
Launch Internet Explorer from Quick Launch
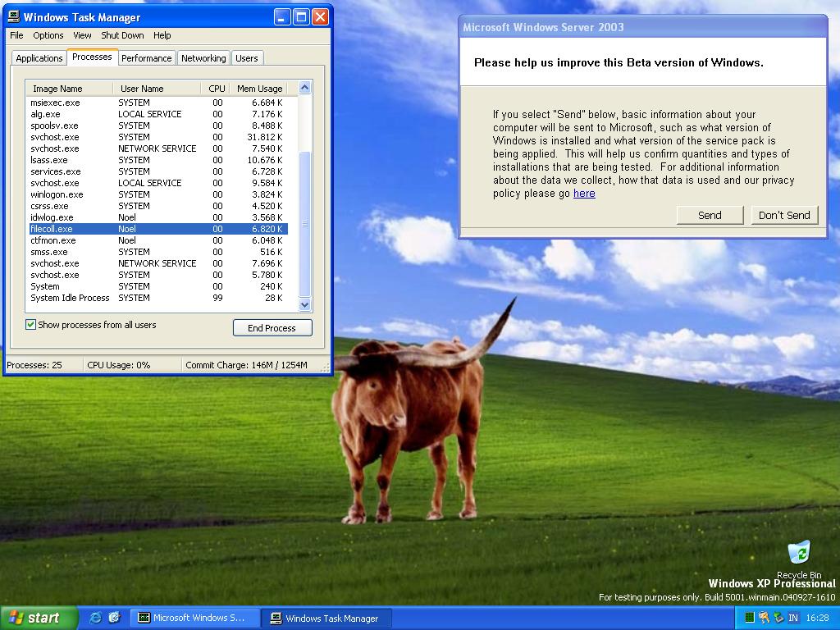pos(95,618)
